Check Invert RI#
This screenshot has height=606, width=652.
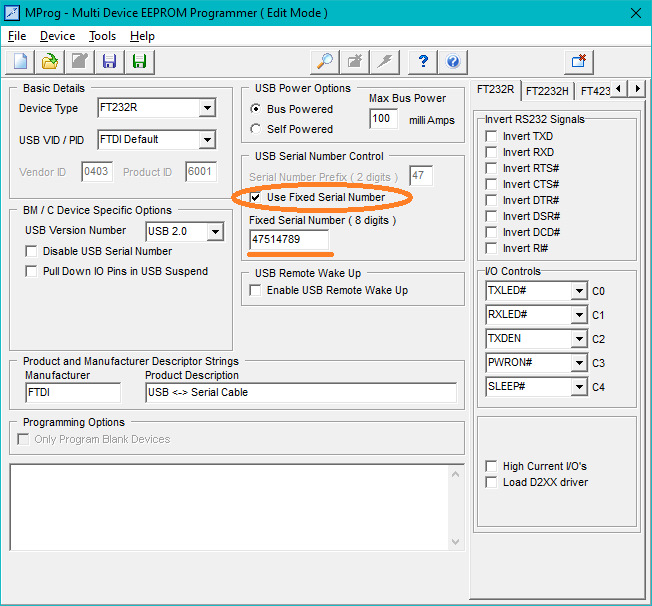pyautogui.click(x=491, y=248)
